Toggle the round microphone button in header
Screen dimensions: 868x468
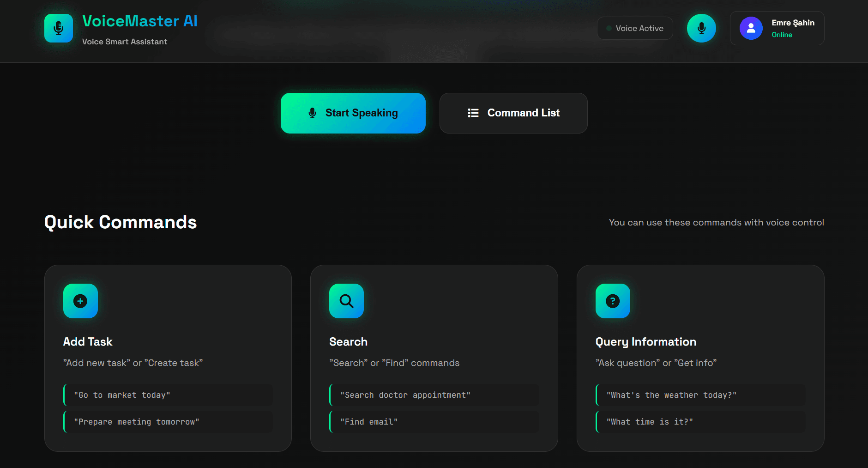(x=701, y=28)
